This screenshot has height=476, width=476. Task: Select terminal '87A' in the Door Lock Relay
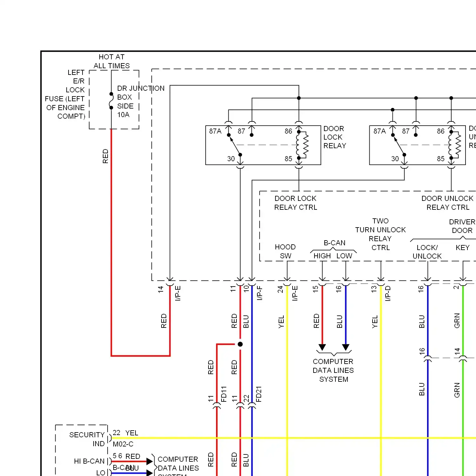point(215,131)
